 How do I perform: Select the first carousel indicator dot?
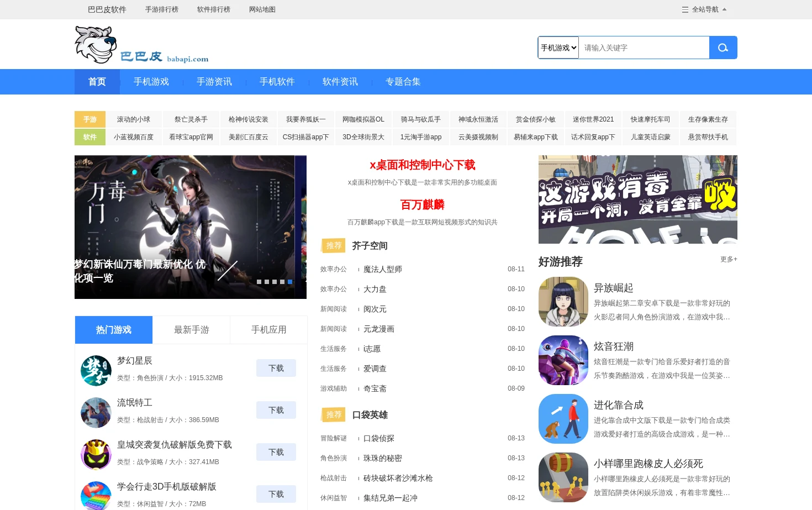[x=259, y=282]
